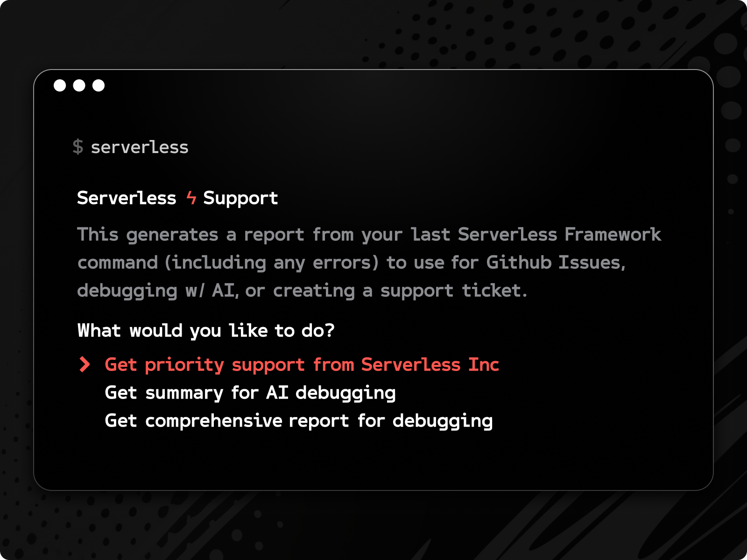Click the red lightning bolt icon
The image size is (747, 560).
tap(191, 198)
